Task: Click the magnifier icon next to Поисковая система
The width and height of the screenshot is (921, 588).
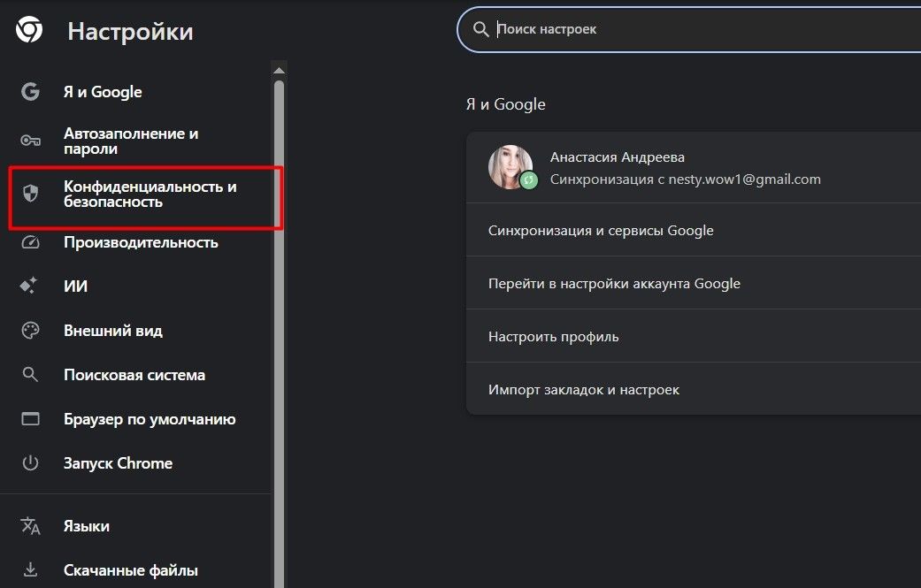Action: pyautogui.click(x=30, y=374)
